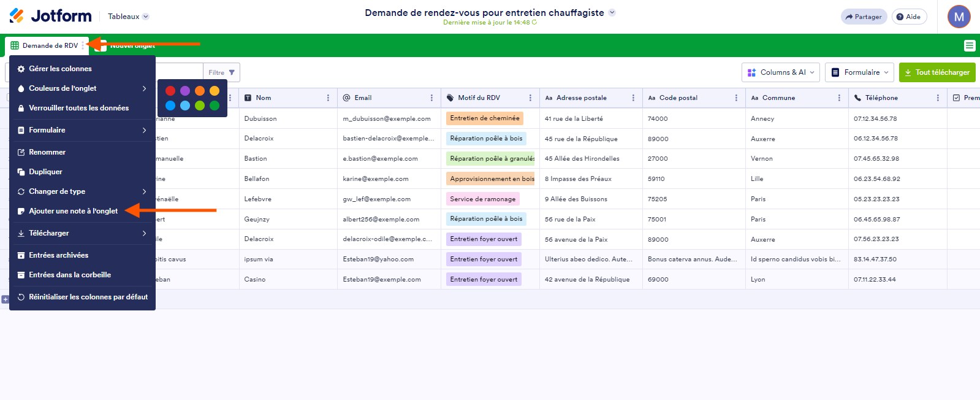Click the Entretien de cheminée tag
Image resolution: width=980 pixels, height=400 pixels.
[x=485, y=118]
